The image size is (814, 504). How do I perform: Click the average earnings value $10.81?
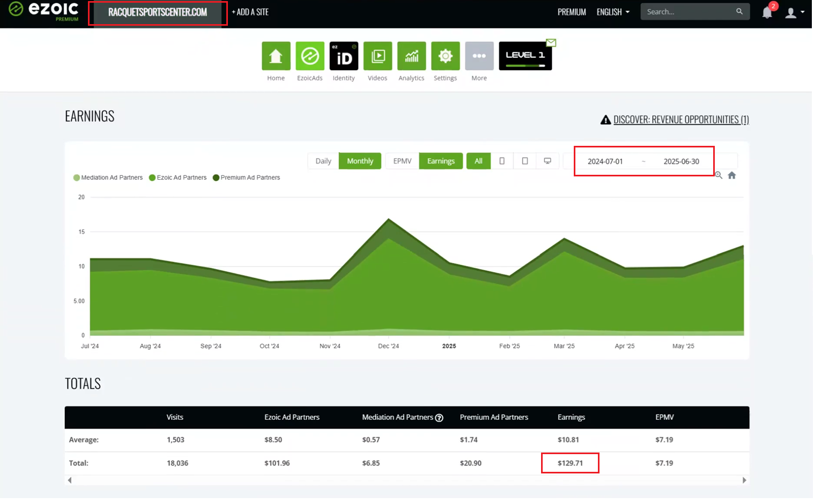pyautogui.click(x=568, y=440)
